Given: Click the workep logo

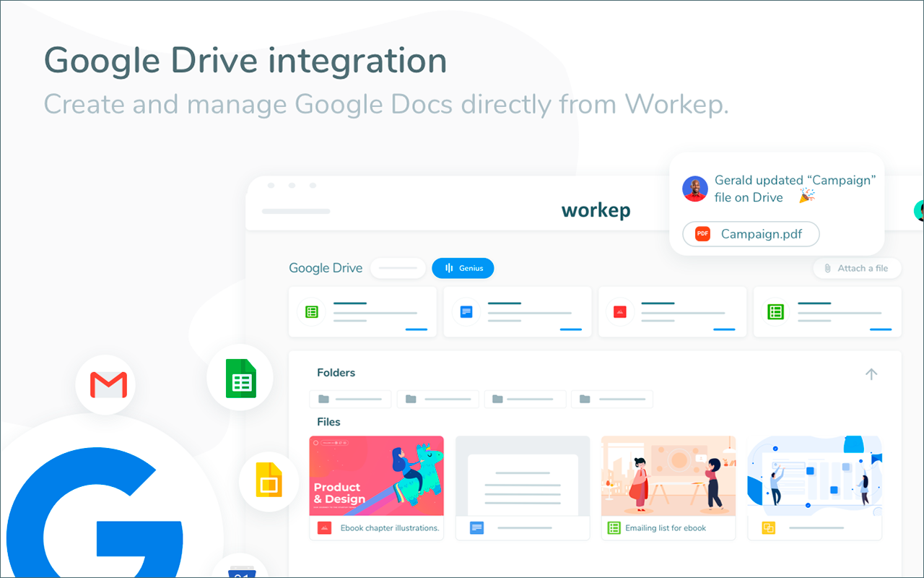Looking at the screenshot, I should (x=596, y=210).
